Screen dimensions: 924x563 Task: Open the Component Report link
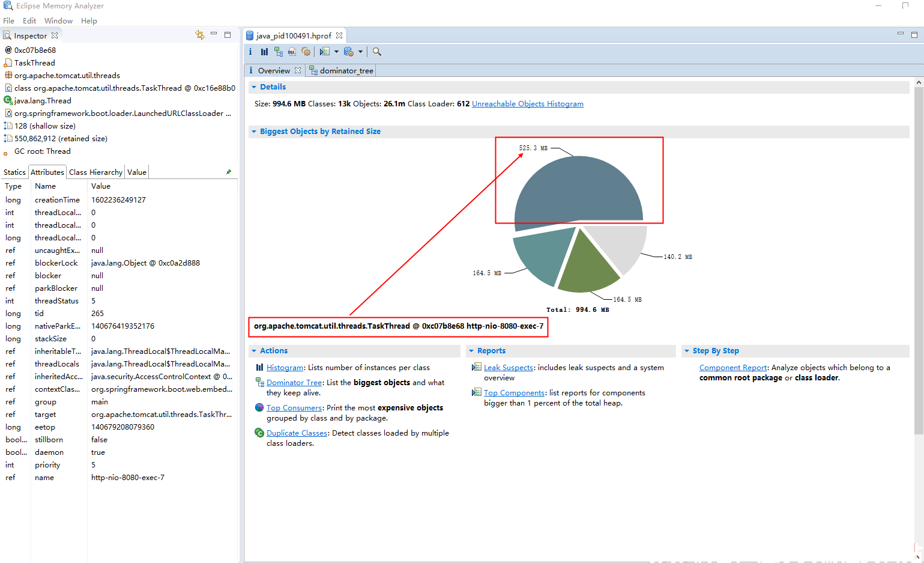click(733, 367)
